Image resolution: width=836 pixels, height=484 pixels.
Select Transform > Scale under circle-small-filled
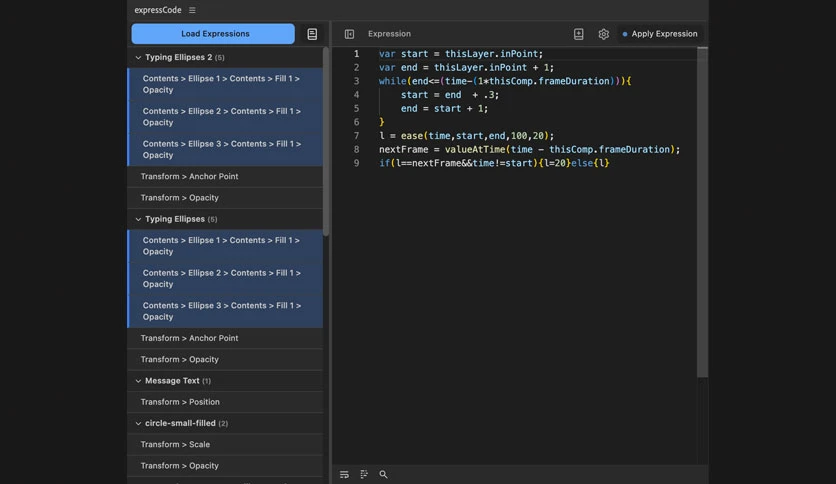tap(225, 445)
